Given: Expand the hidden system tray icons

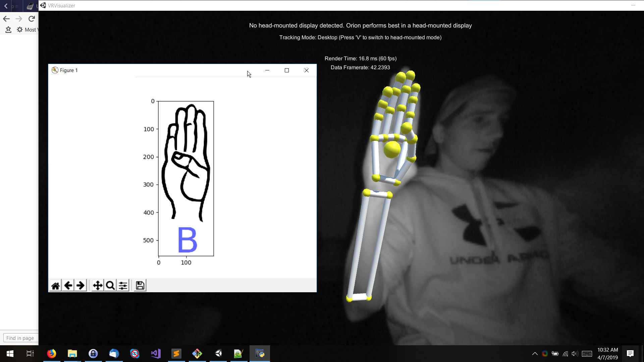Looking at the screenshot, I should [535, 354].
